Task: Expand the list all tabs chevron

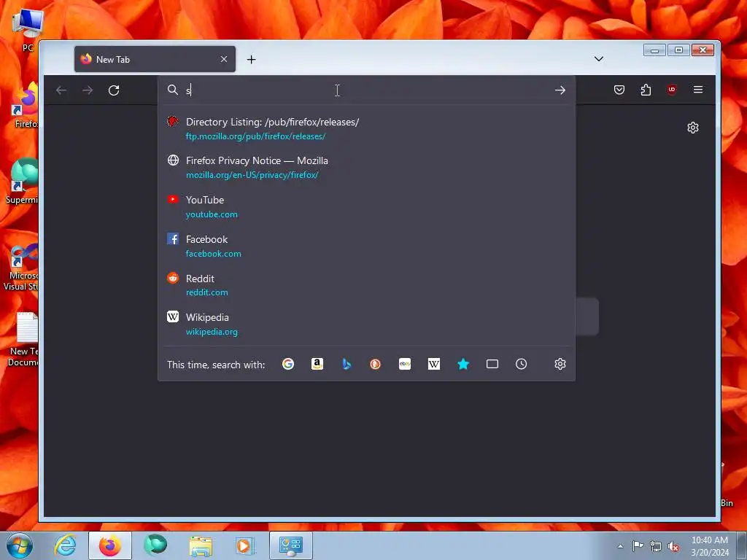Action: pyautogui.click(x=599, y=59)
